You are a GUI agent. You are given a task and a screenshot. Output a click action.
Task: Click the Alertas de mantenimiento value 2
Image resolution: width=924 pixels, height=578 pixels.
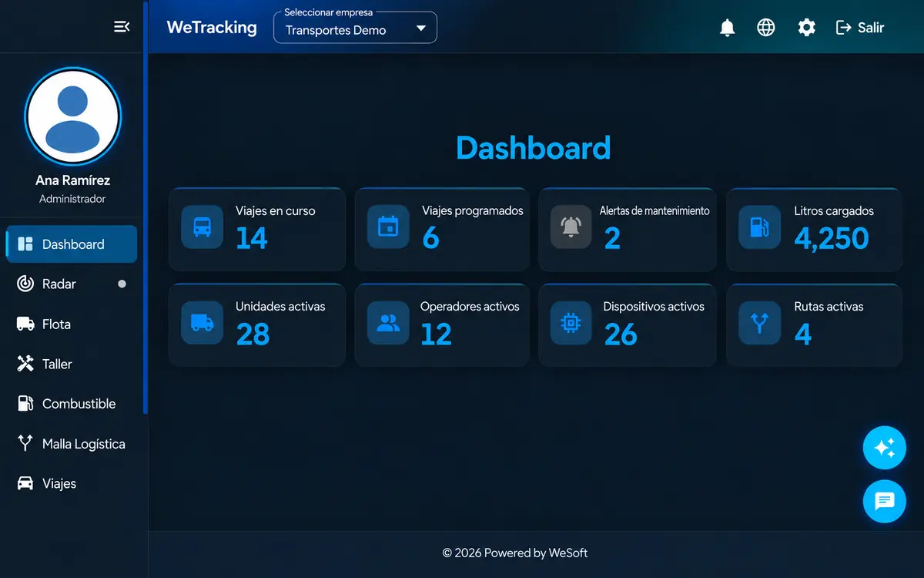click(612, 238)
